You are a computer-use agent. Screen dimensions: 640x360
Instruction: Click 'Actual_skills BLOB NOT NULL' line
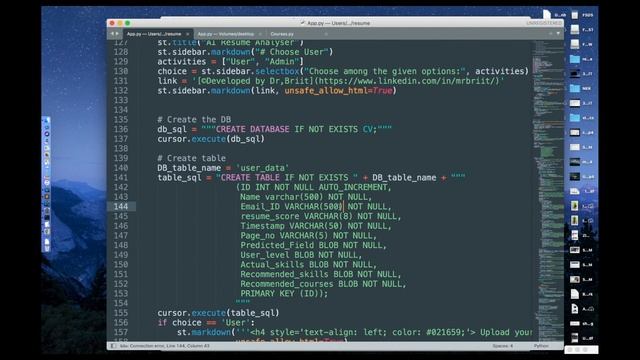click(x=309, y=264)
